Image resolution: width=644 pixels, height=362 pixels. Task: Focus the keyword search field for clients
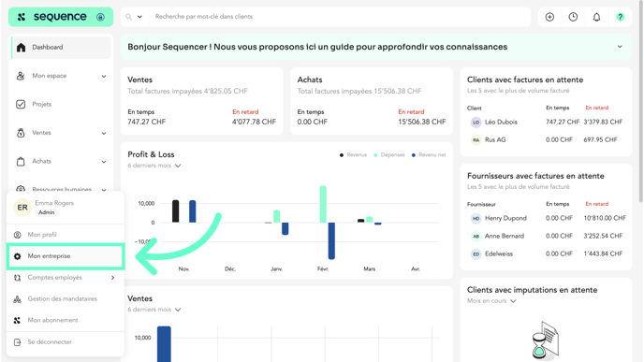coord(339,17)
